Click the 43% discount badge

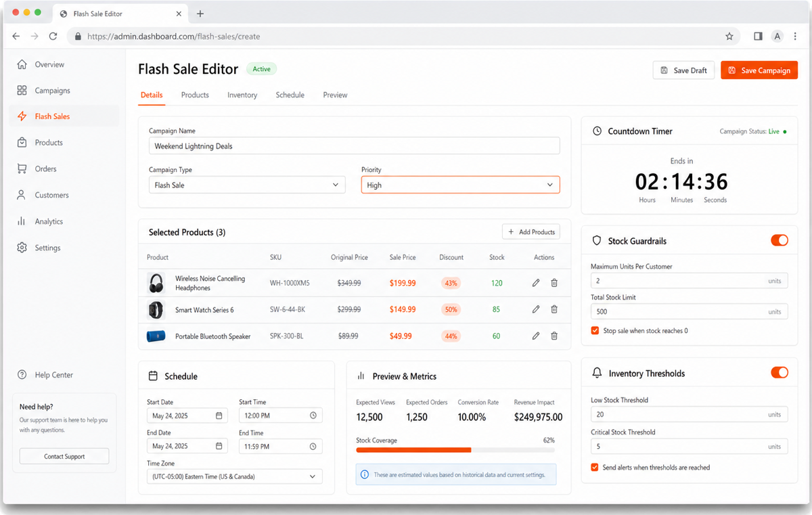(x=451, y=283)
